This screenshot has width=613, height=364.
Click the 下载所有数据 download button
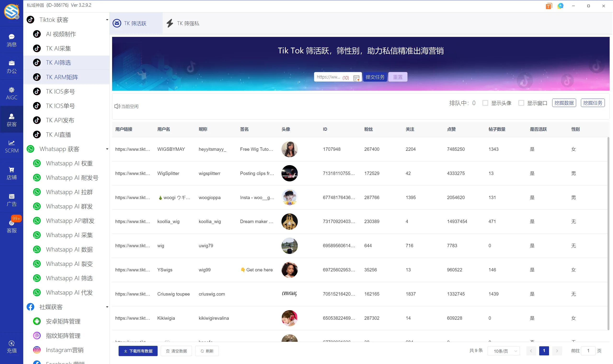click(138, 351)
